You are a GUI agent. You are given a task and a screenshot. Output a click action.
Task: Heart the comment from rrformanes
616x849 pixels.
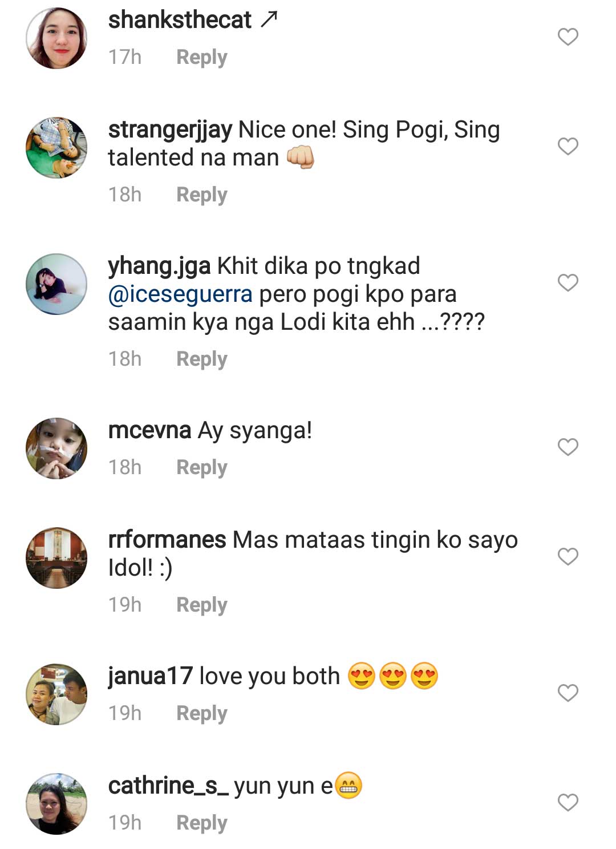coord(568,556)
